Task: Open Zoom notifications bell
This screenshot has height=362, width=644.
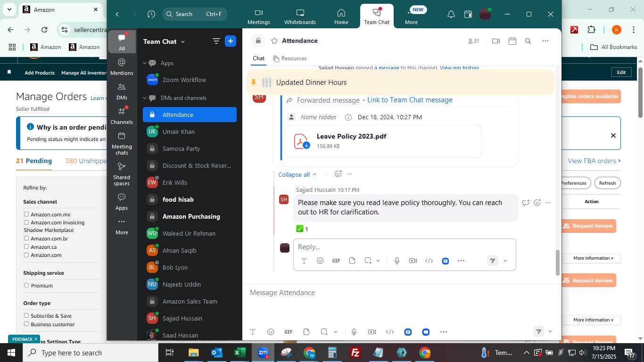Action: click(451, 14)
